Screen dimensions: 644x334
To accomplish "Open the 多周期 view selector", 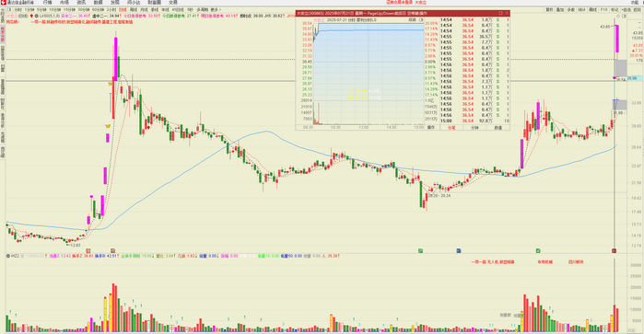I will coord(203,9).
